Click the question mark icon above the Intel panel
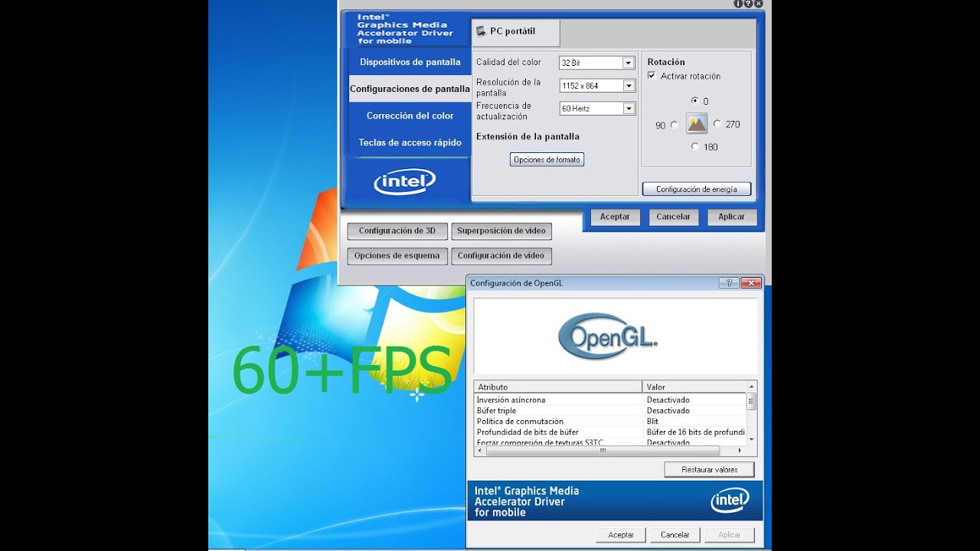The width and height of the screenshot is (980, 551). click(749, 4)
